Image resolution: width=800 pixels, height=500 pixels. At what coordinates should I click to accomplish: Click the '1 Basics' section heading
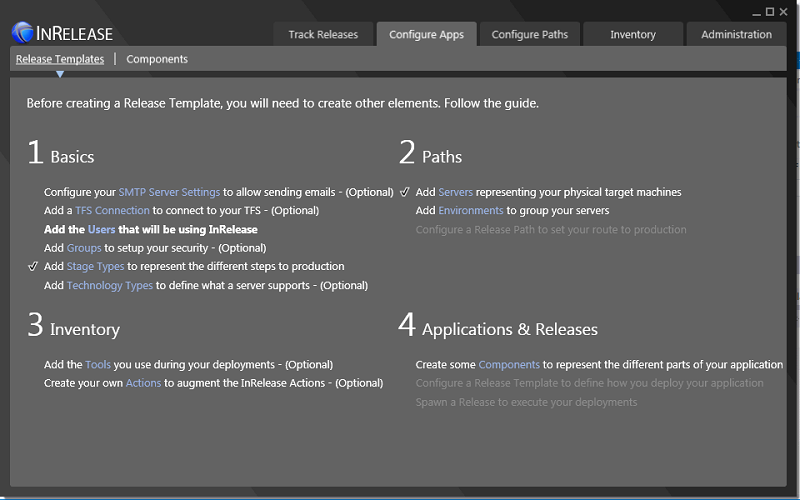pos(61,153)
